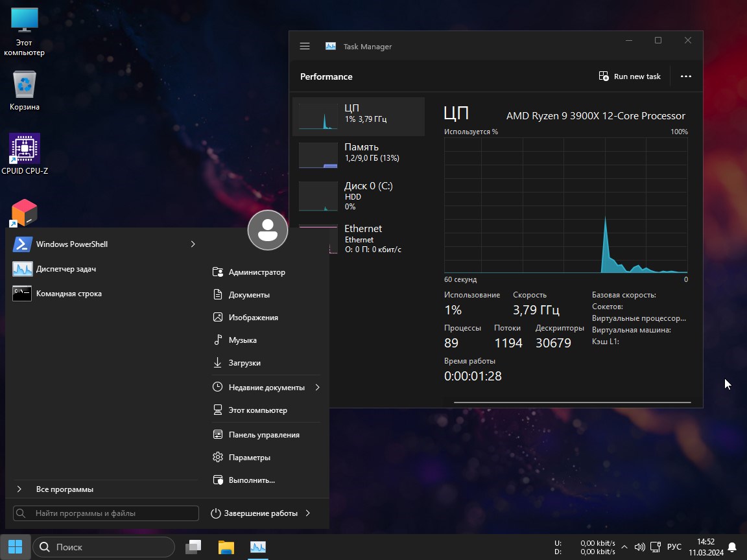Select the Диск 0 (C:) entry
The width and height of the screenshot is (747, 560).
click(x=358, y=196)
